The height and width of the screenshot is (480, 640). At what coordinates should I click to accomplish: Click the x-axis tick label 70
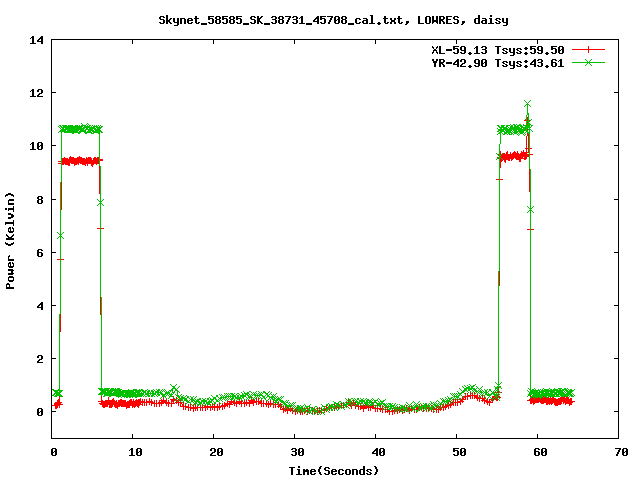pyautogui.click(x=621, y=452)
